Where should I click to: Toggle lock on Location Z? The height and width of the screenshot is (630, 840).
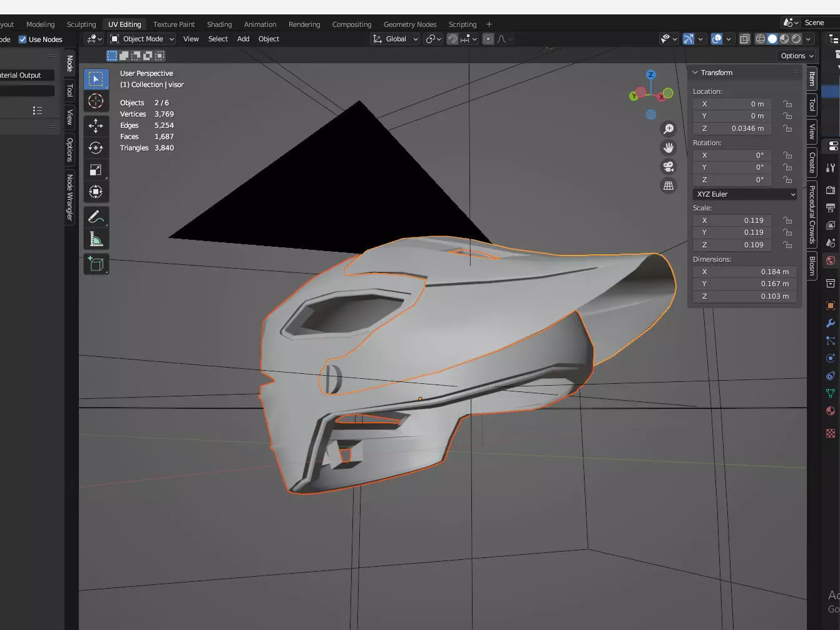tap(787, 128)
